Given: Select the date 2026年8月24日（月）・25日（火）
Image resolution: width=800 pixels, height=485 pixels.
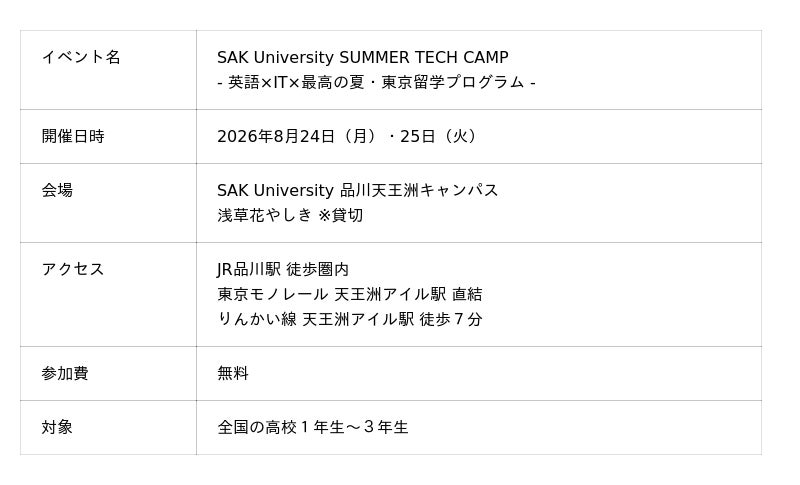Looking at the screenshot, I should click(349, 136).
